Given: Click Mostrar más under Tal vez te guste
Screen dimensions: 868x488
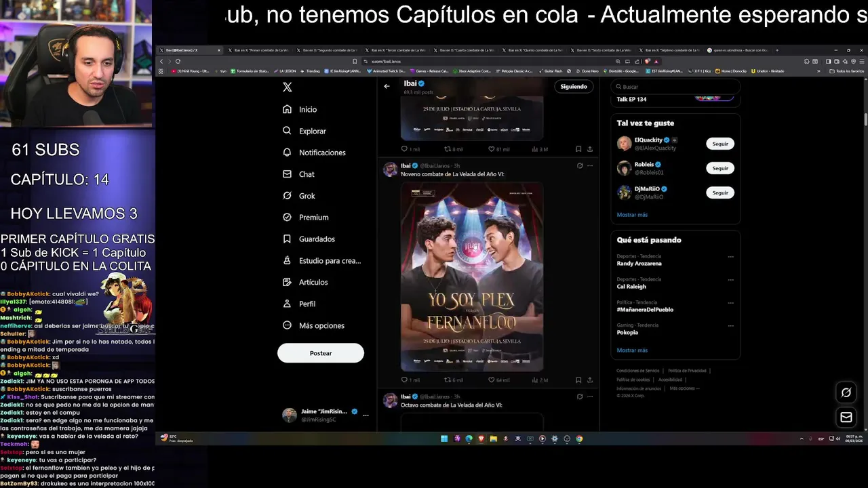Looking at the screenshot, I should 632,215.
